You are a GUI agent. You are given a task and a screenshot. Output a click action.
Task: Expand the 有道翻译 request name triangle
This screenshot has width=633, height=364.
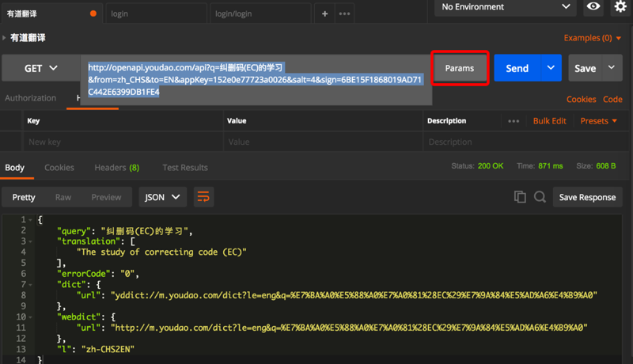point(4,38)
